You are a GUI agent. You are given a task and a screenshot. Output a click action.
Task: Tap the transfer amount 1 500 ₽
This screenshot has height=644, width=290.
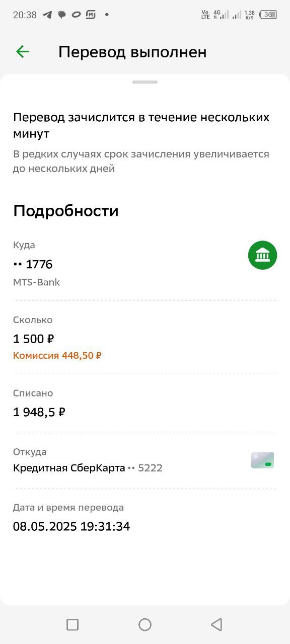click(34, 339)
